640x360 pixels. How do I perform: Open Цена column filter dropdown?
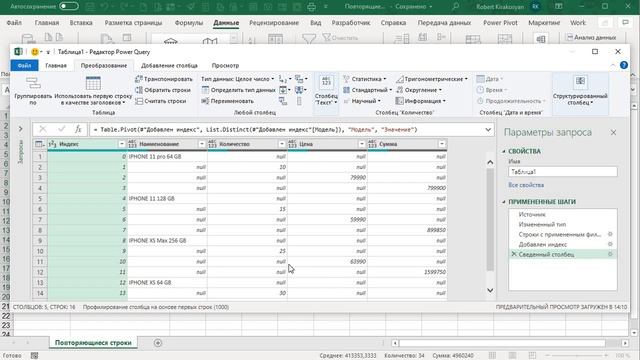point(362,144)
